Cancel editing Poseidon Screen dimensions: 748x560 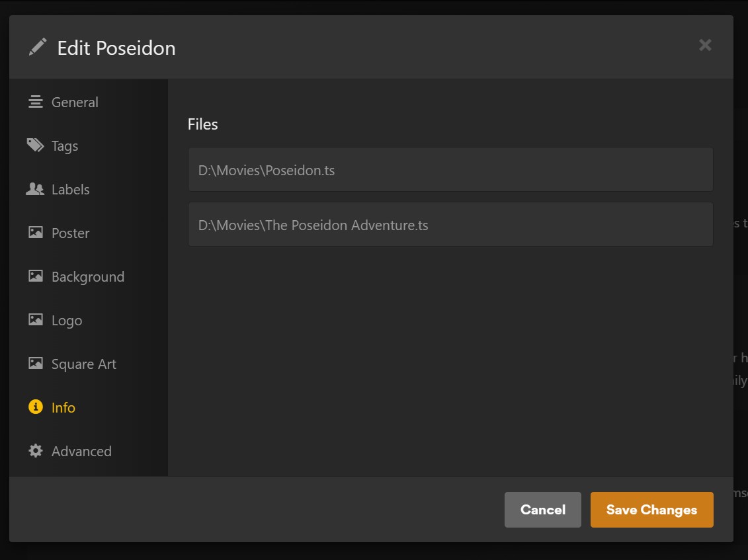542,510
